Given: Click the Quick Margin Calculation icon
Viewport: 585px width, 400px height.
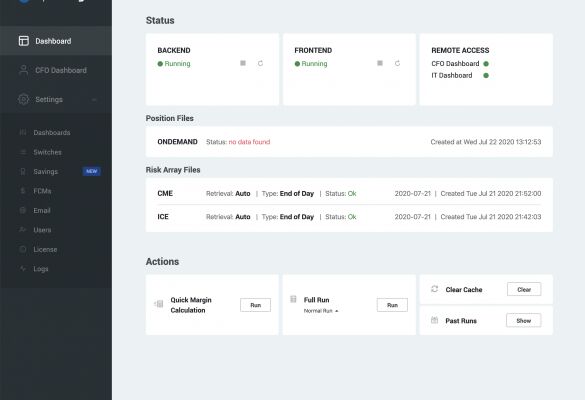Looking at the screenshot, I should coord(159,304).
